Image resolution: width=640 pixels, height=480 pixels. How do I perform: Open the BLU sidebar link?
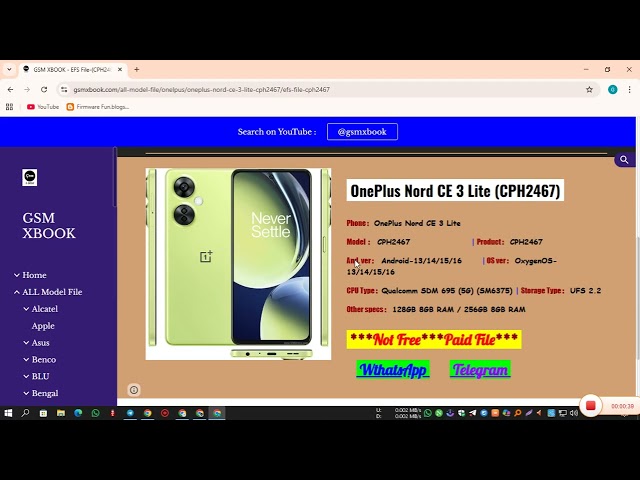pos(40,376)
